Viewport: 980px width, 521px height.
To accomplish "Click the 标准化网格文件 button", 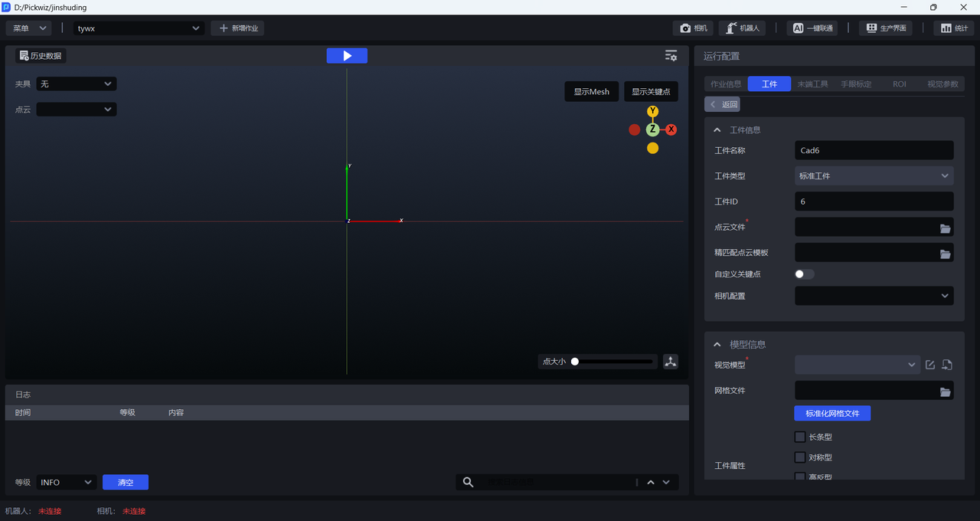I will pos(832,414).
